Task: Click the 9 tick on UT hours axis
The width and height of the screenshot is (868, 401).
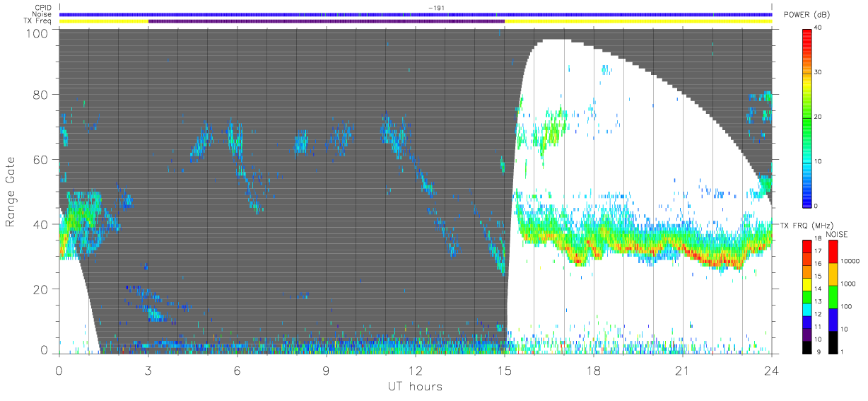Action: [x=326, y=370]
